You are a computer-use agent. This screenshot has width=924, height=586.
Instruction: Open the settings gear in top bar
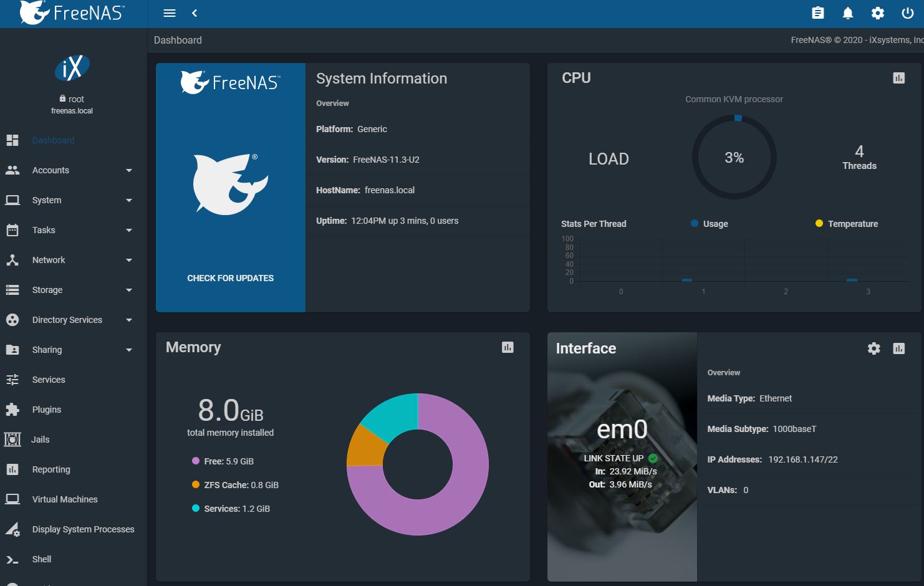(x=878, y=13)
